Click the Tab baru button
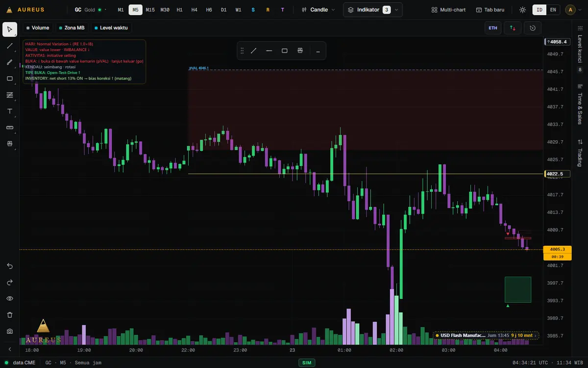This screenshot has width=588, height=368. (x=490, y=10)
